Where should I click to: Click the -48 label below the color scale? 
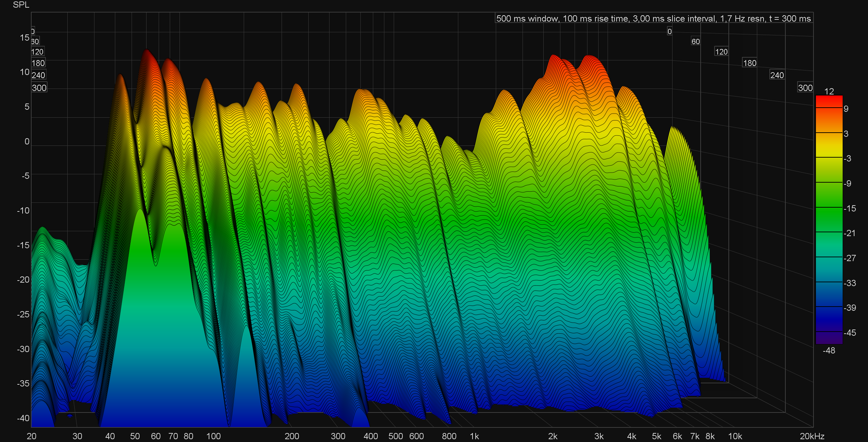[x=829, y=350]
